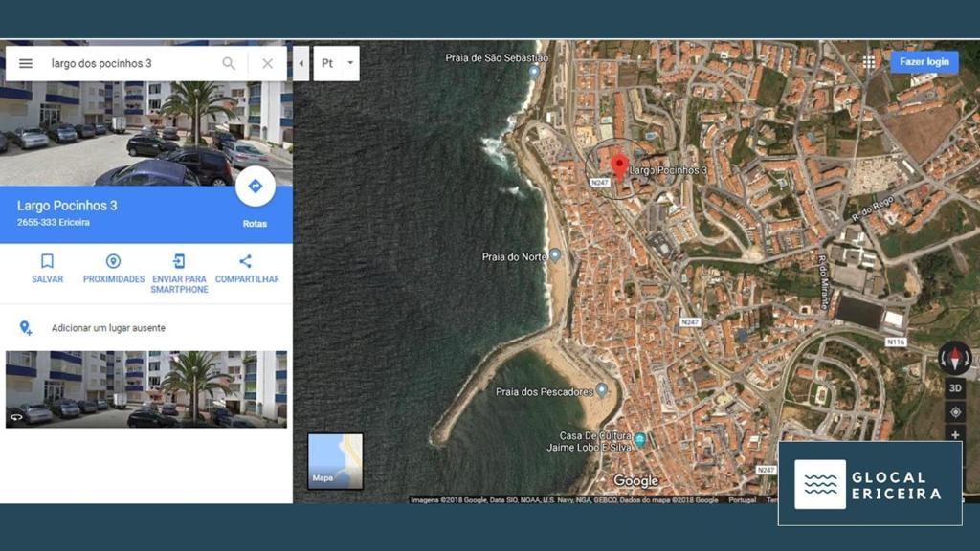Viewport: 980px width, 551px height.
Task: Switch to Mapa view thumbnail
Action: tap(335, 461)
